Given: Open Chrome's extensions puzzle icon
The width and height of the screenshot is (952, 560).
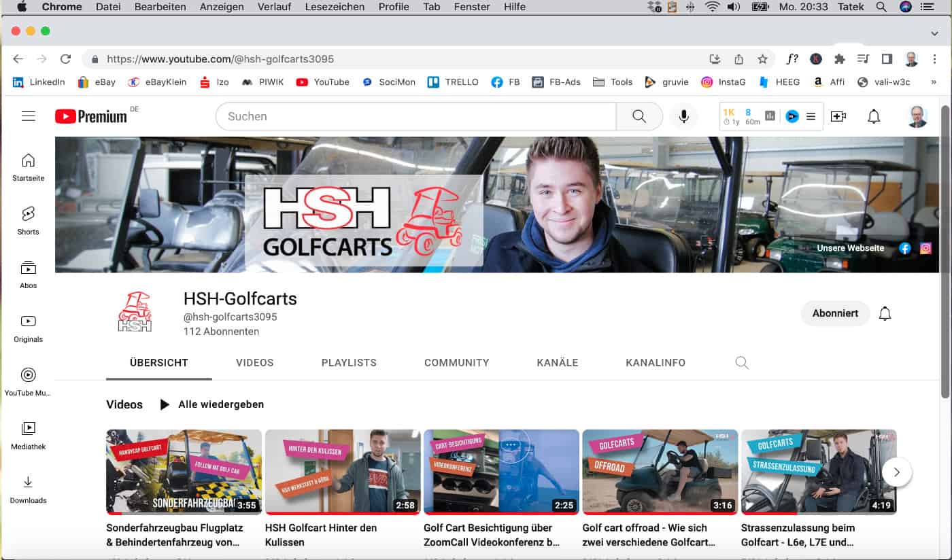Looking at the screenshot, I should (840, 59).
